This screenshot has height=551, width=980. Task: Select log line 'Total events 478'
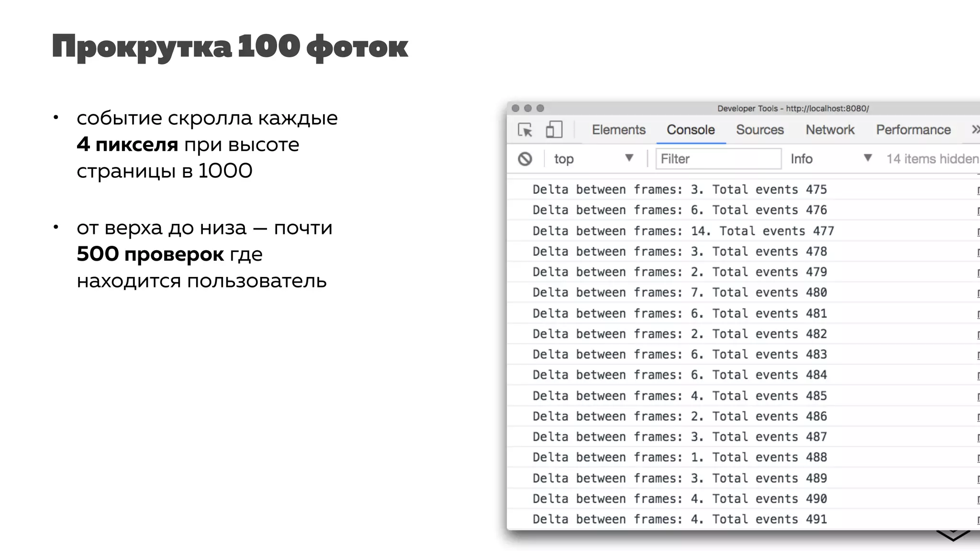743,252
